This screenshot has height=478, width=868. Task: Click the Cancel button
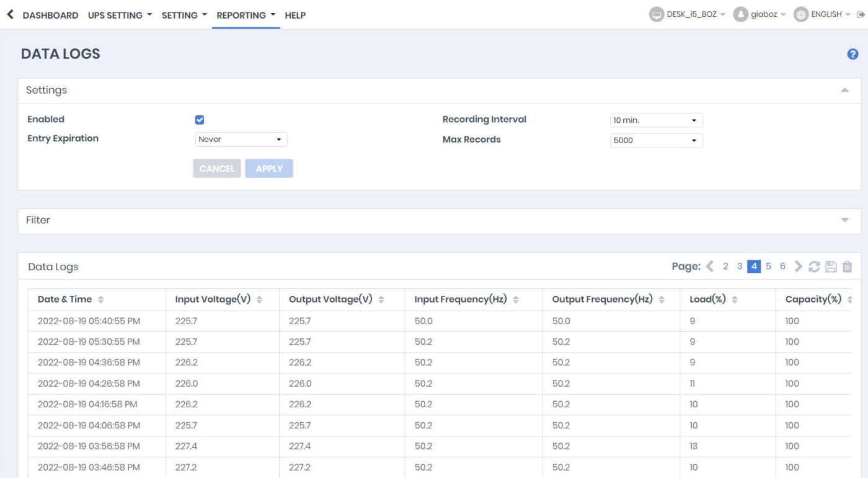coord(217,169)
